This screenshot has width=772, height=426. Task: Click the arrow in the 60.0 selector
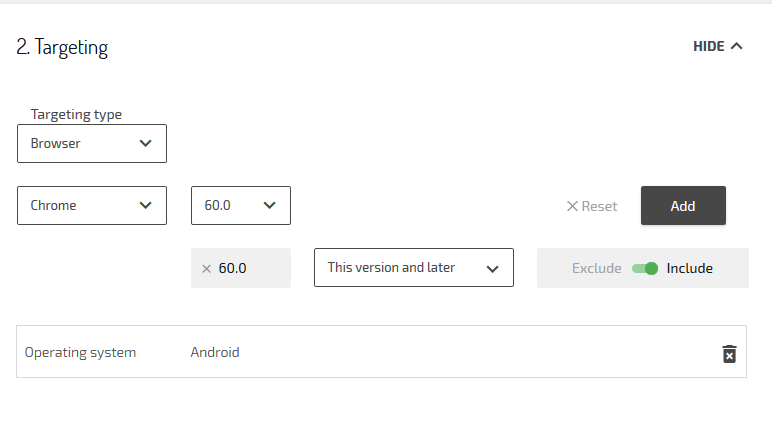tap(269, 205)
